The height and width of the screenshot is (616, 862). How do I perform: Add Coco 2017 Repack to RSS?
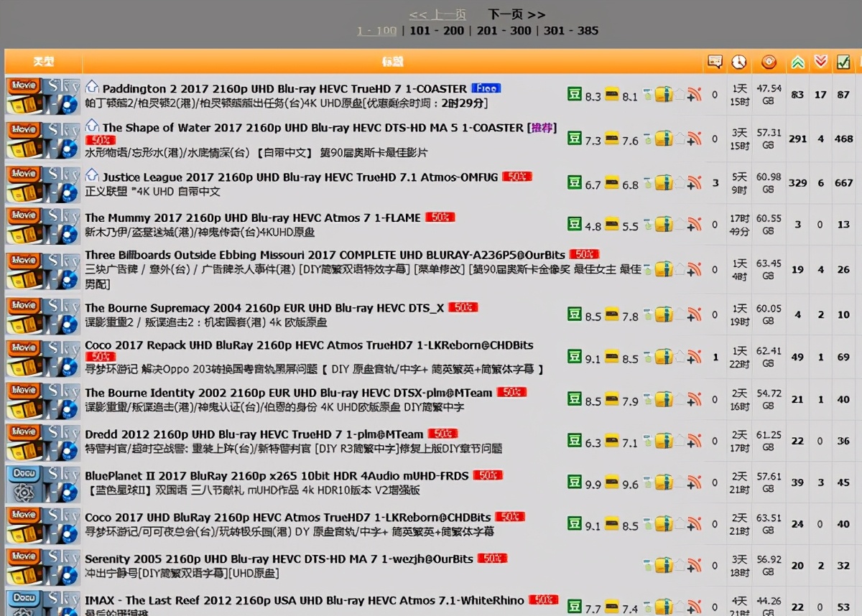click(693, 357)
